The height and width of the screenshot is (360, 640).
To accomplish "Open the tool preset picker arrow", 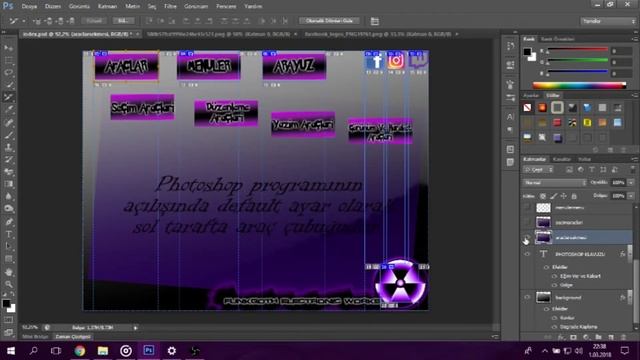I will tap(24, 21).
